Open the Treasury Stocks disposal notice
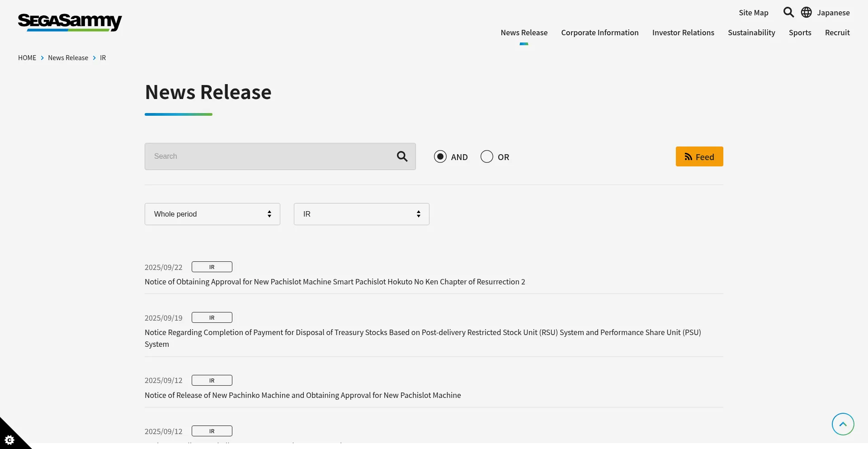Screen dimensions: 868x449 tap(423, 338)
